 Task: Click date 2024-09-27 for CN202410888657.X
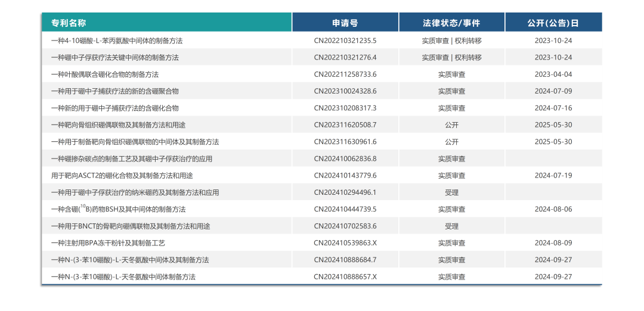(553, 276)
